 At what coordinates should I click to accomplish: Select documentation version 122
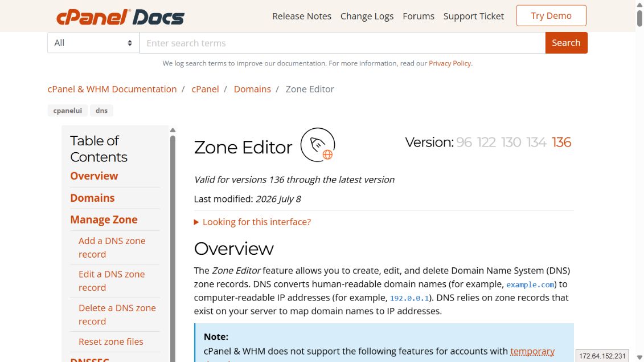point(486,143)
